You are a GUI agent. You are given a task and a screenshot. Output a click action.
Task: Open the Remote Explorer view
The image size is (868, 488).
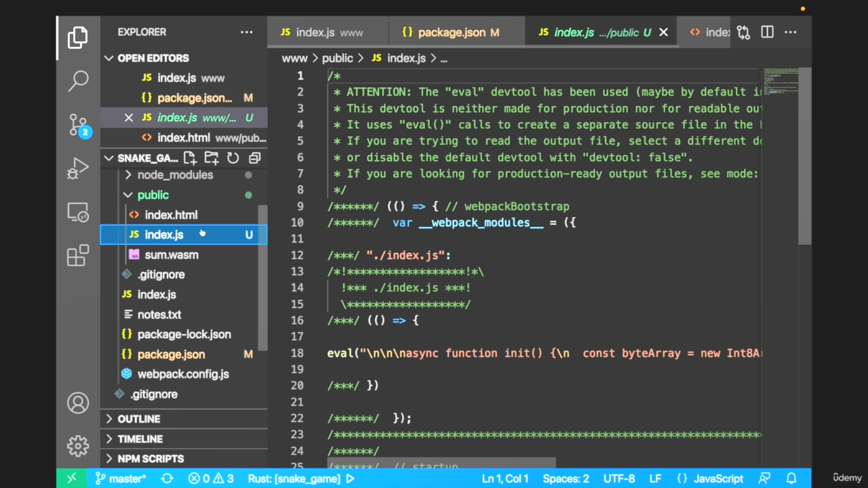coord(78,213)
